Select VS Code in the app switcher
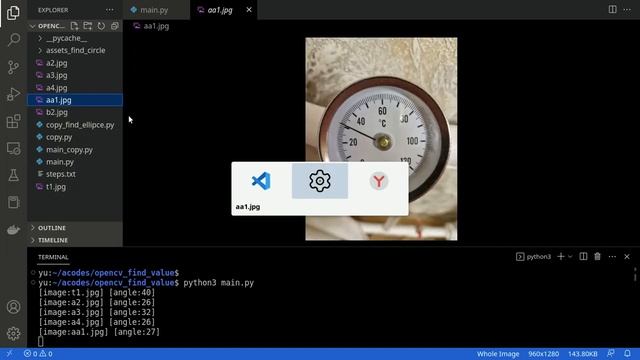 [261, 181]
